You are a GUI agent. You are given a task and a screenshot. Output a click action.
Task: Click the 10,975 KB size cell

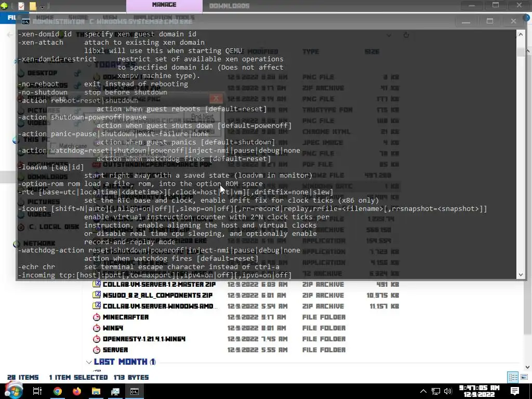point(383,295)
